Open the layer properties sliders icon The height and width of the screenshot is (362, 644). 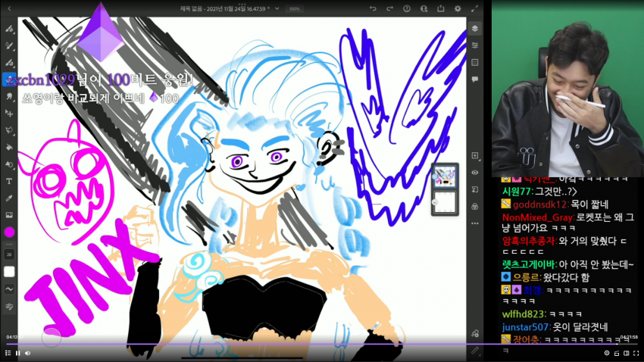475,45
